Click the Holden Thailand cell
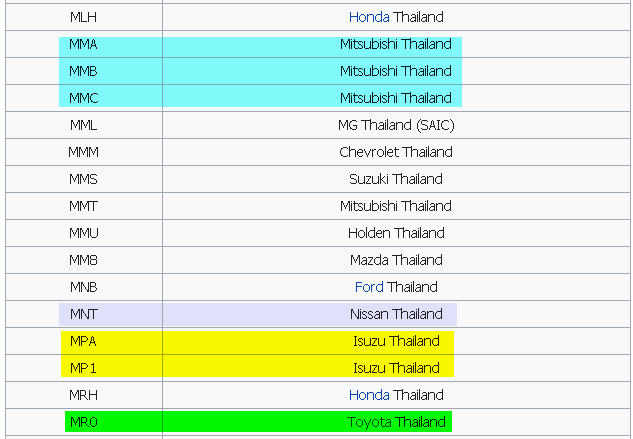The height and width of the screenshot is (439, 633). 396,233
